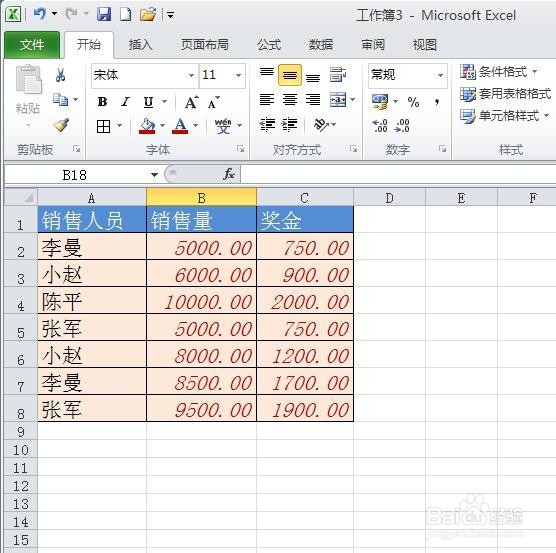Click the 单元格样式 cell styles button
The height and width of the screenshot is (553, 556).
coord(504,116)
